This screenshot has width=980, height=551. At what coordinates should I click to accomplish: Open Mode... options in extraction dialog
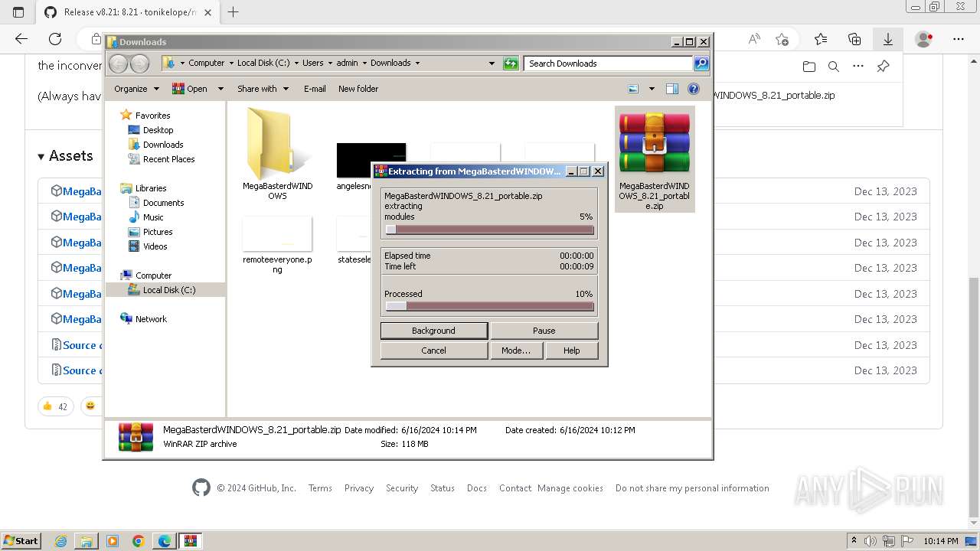(x=515, y=350)
